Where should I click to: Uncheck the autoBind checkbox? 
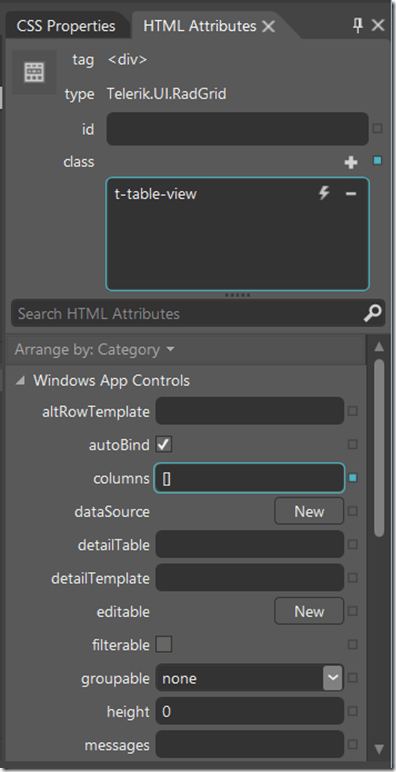coord(164,445)
